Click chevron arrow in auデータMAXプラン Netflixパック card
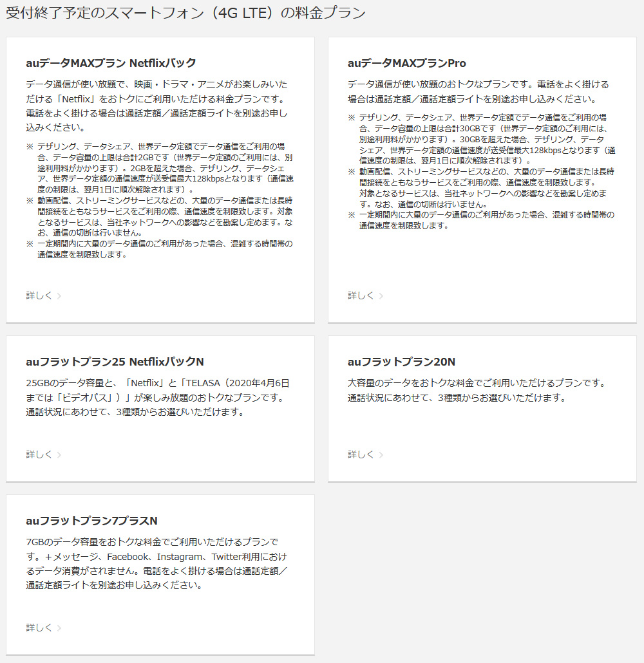The height and width of the screenshot is (663, 644). [59, 296]
